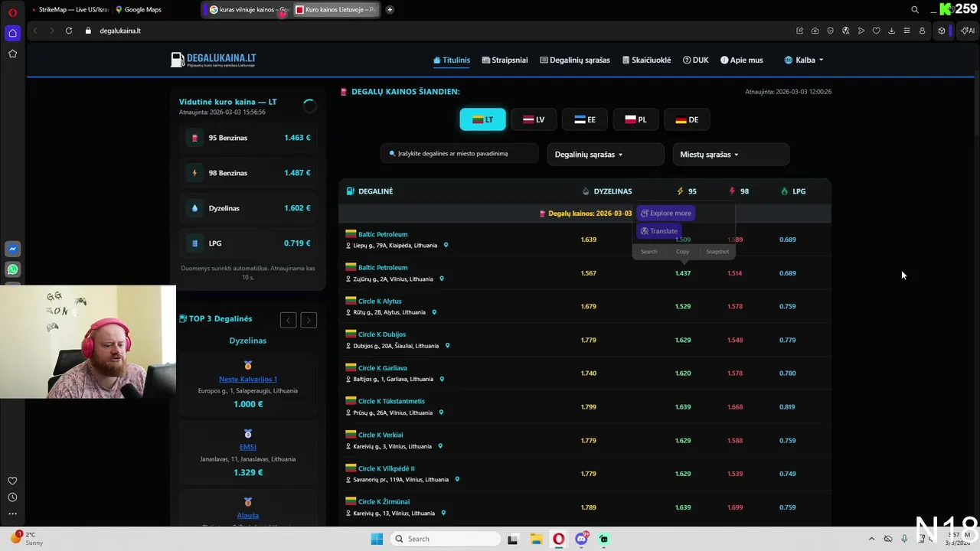Show previous TOP 3 Degalinės slide
980x551 pixels.
pos(288,320)
